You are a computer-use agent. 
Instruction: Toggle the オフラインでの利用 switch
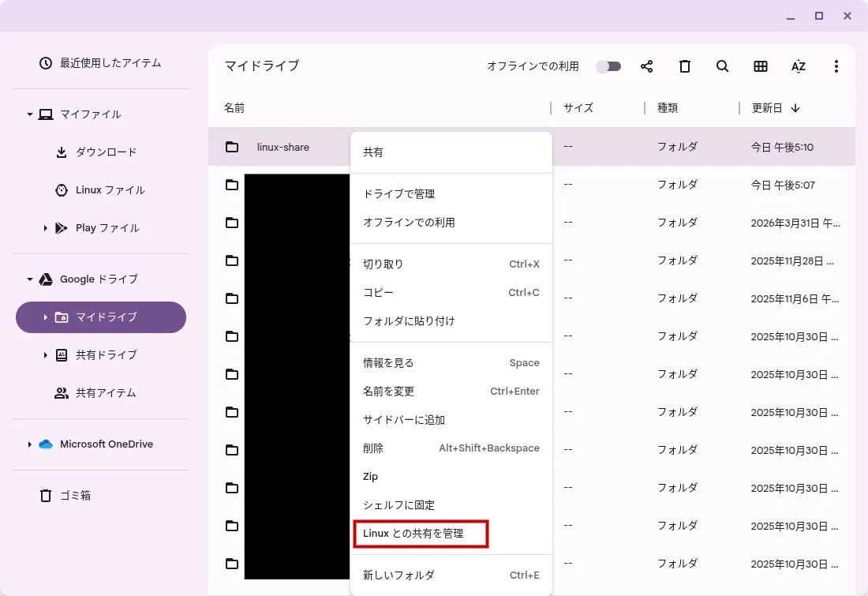pos(608,66)
